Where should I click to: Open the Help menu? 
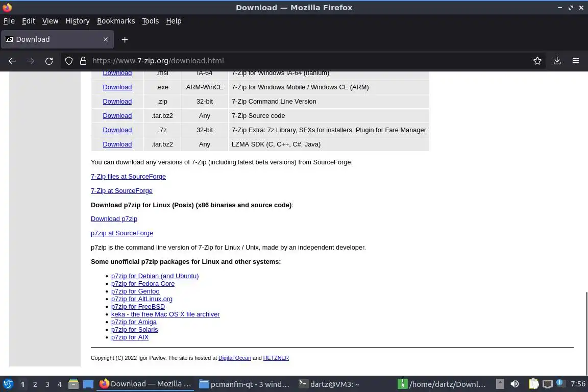click(174, 21)
